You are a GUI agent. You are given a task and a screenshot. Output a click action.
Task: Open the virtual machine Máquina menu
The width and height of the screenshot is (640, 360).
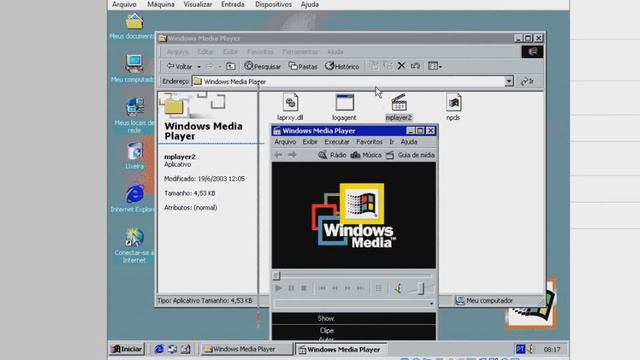pyautogui.click(x=161, y=4)
